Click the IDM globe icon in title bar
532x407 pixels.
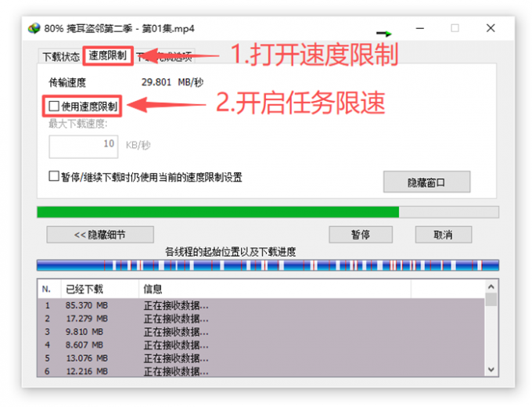34,28
